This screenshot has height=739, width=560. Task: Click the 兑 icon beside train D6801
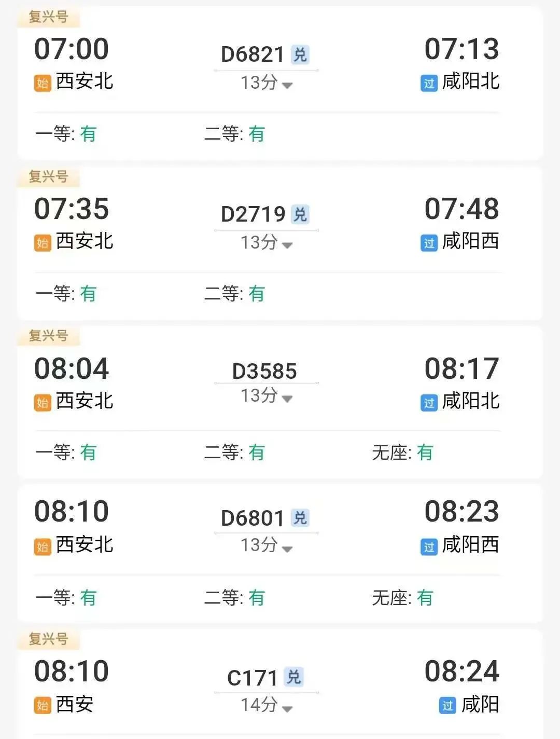click(300, 518)
